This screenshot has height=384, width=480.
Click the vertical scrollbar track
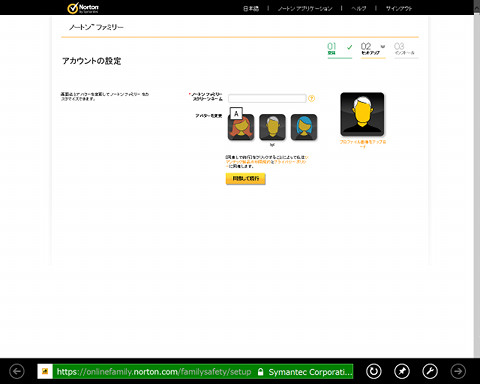point(477,187)
